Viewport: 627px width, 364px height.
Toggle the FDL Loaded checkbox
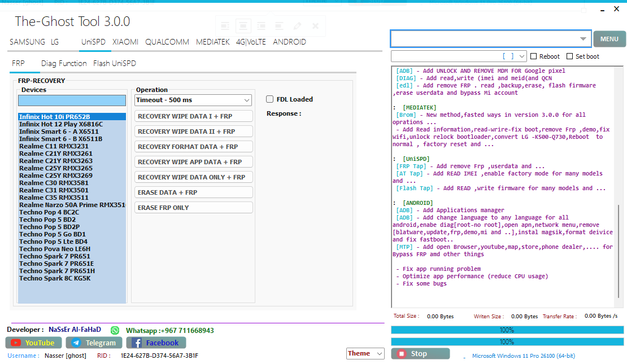pos(269,99)
